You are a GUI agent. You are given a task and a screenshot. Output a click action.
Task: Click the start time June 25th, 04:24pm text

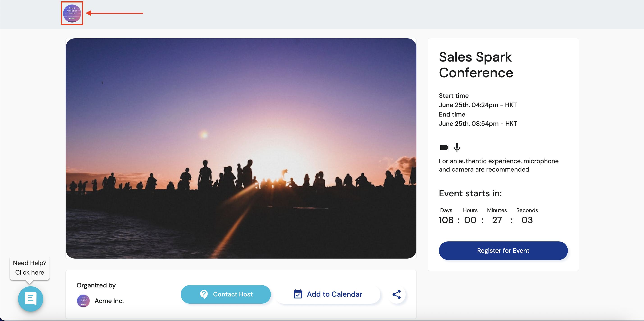point(477,105)
